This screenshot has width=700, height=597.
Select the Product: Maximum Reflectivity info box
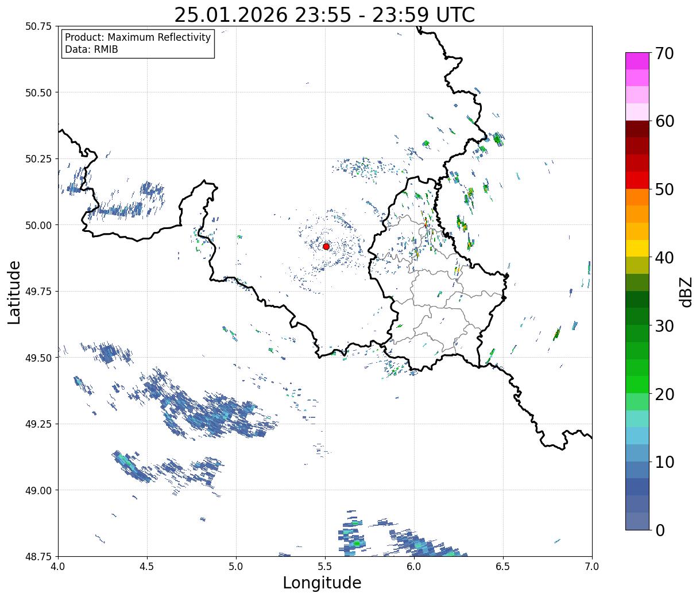(138, 44)
